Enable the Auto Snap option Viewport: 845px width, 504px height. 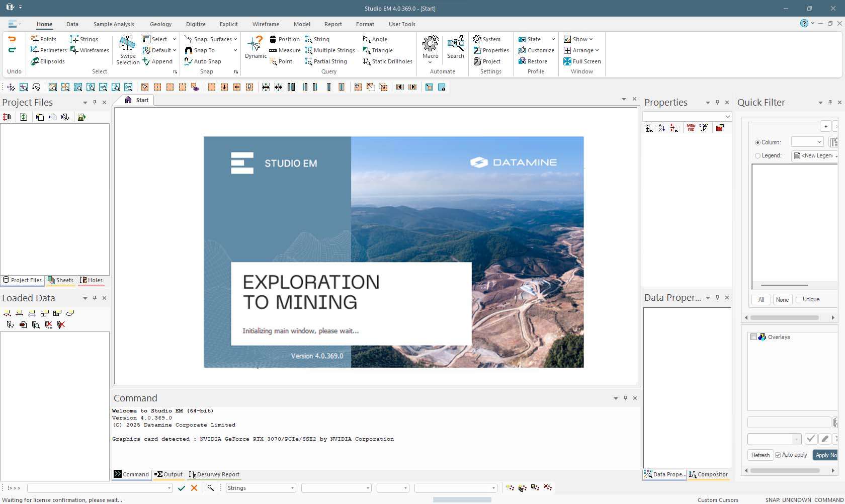pyautogui.click(x=204, y=61)
